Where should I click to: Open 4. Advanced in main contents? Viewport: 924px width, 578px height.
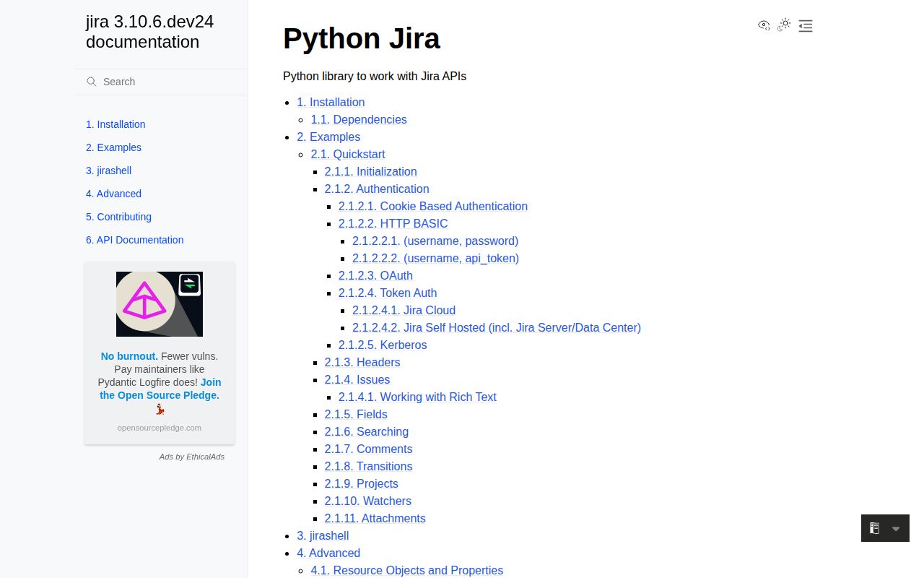328,553
